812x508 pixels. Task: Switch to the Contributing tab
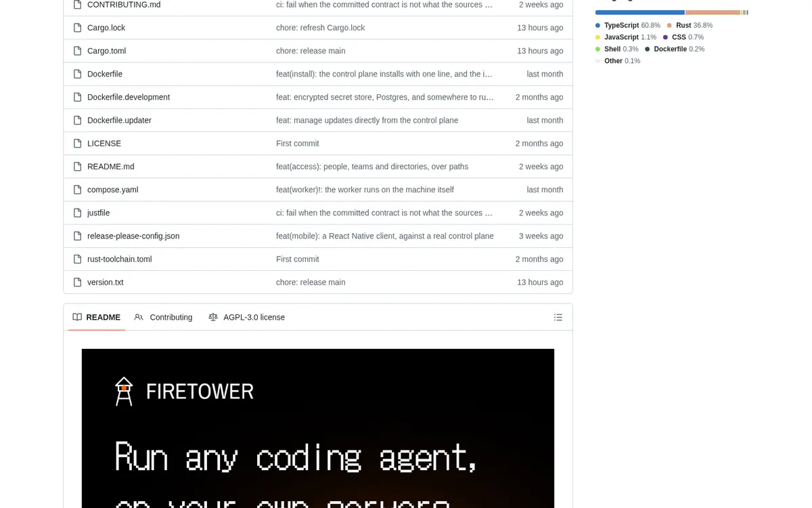tap(163, 317)
